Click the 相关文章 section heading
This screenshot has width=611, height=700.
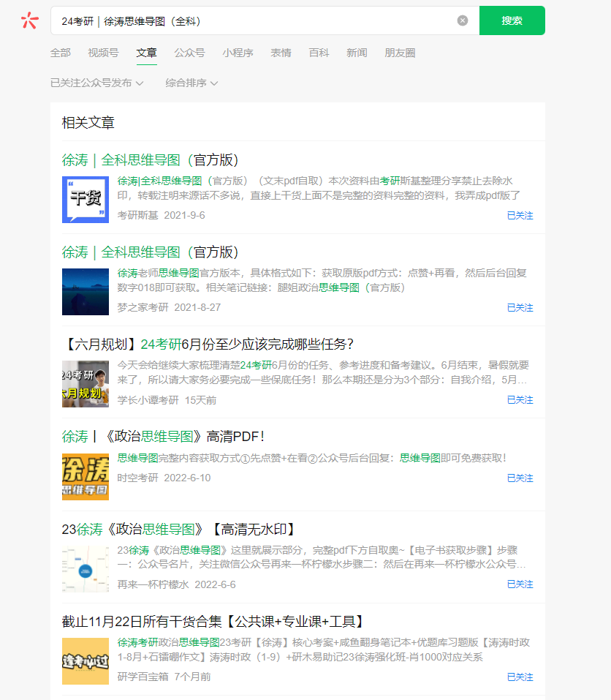88,122
